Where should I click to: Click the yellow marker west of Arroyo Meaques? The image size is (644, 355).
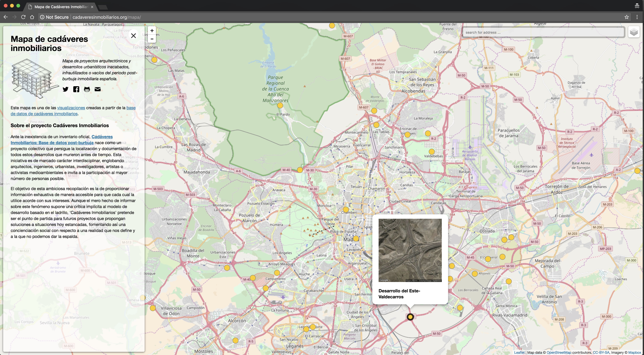point(227,268)
